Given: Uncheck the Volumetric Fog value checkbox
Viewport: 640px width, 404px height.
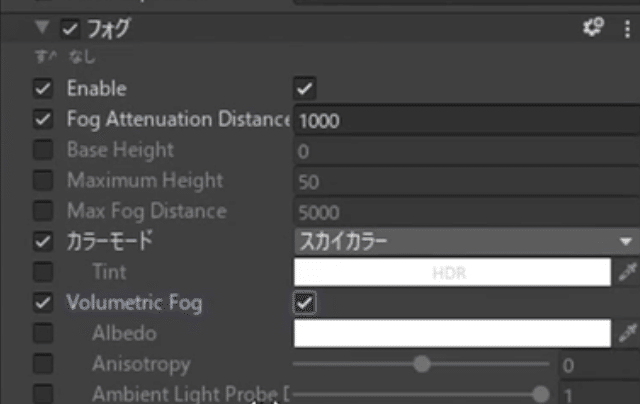Looking at the screenshot, I should click(304, 303).
